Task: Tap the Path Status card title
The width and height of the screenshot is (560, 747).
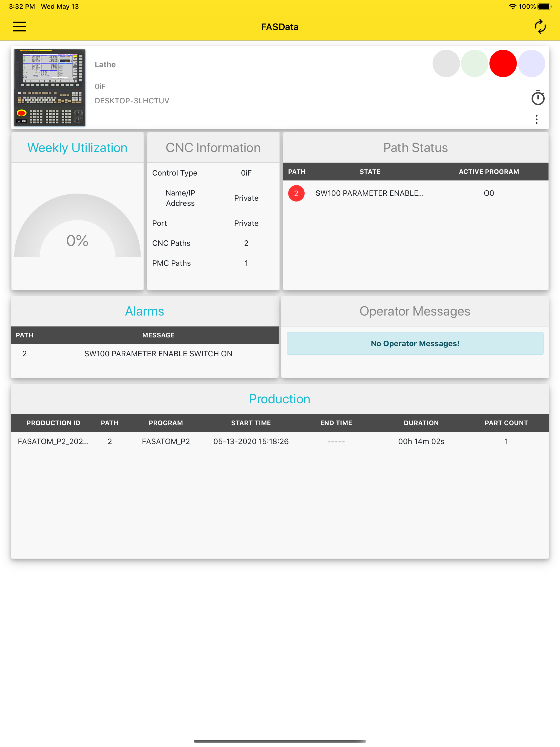Action: (x=415, y=148)
